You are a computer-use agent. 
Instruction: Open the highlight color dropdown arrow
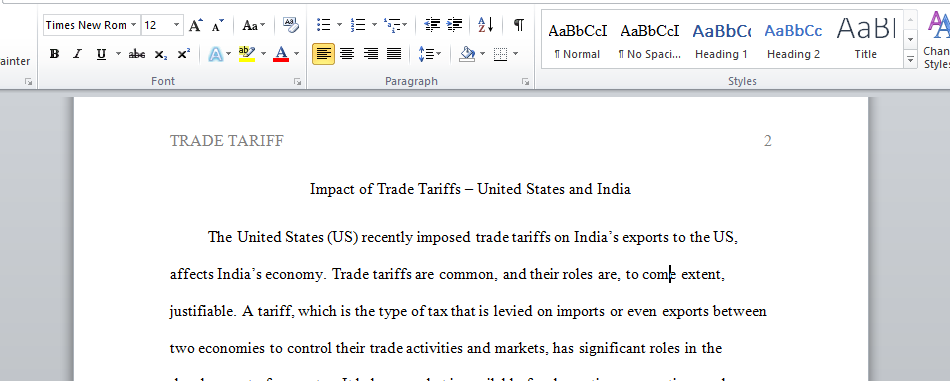264,54
